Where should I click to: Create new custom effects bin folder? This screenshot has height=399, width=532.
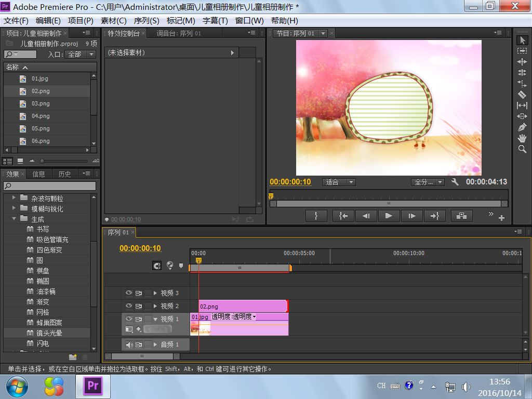point(73,356)
